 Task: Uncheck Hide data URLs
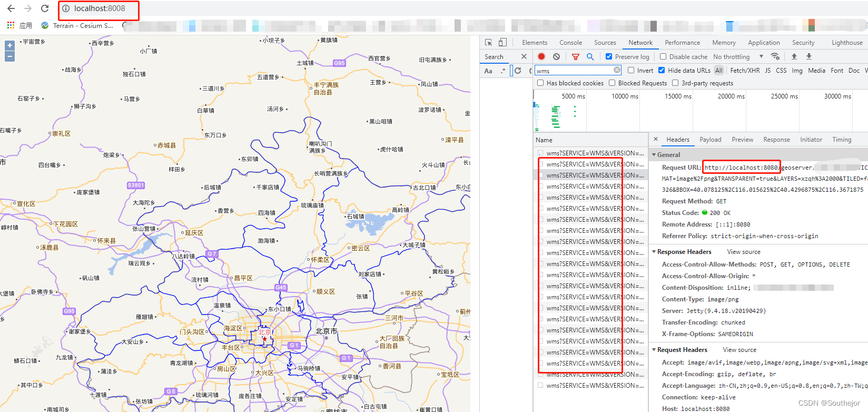662,70
